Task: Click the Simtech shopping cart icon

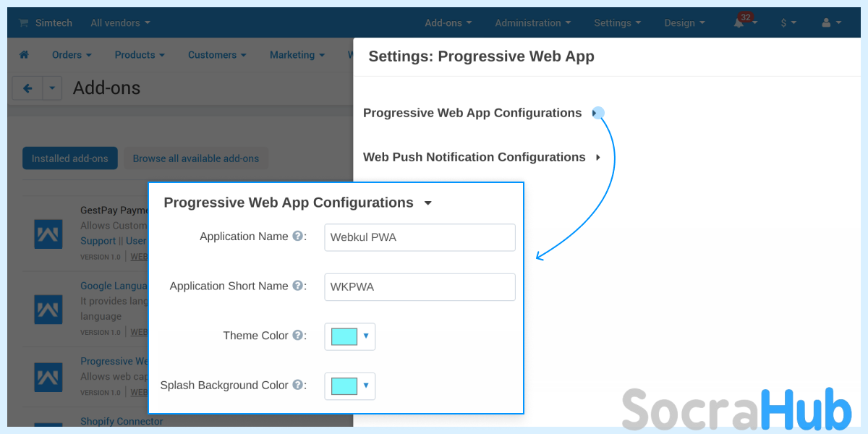Action: click(x=23, y=23)
